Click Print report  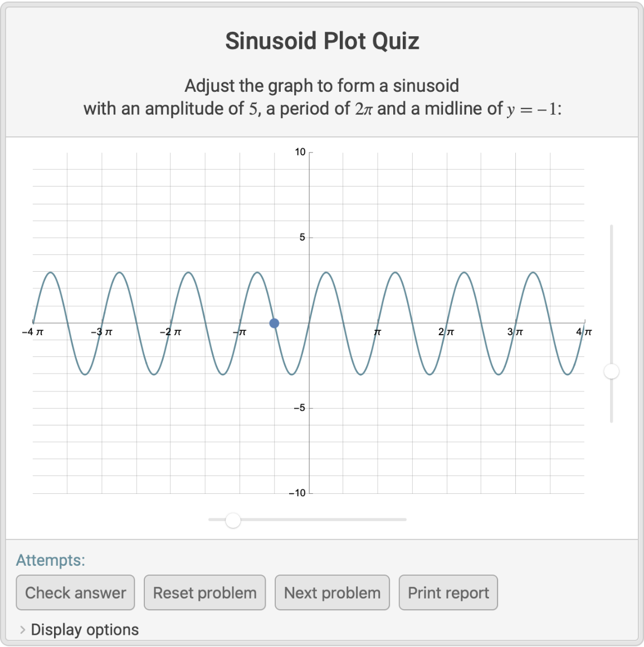448,592
